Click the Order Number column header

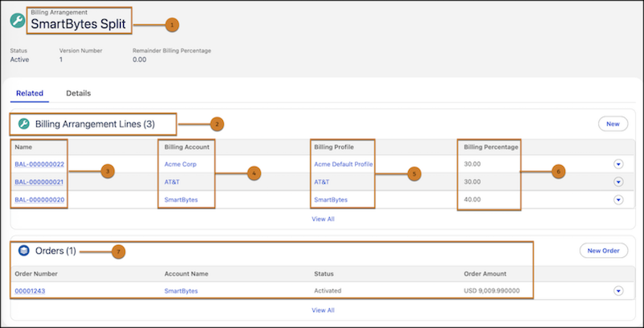tap(36, 274)
